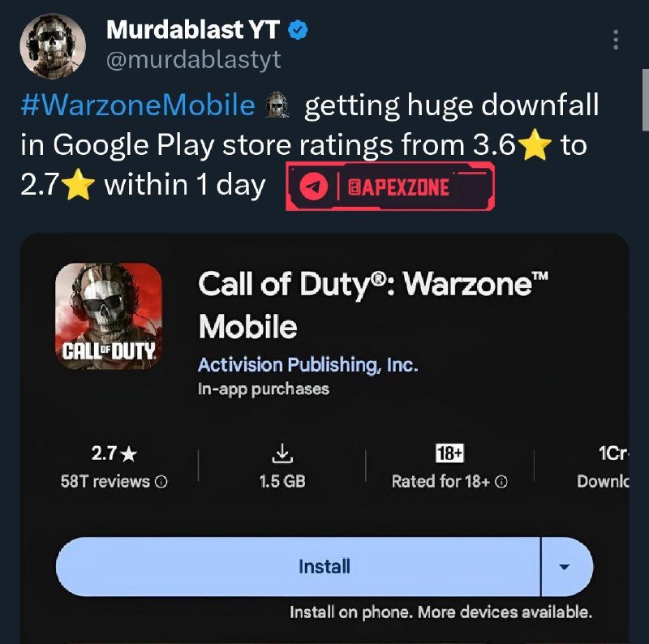Expand the dropdown arrow beside Install

tap(564, 567)
